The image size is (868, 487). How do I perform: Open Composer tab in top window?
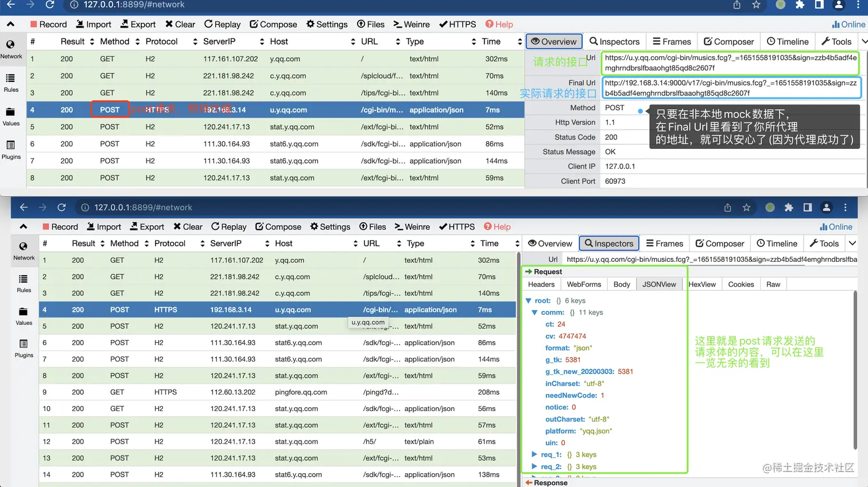(x=729, y=41)
